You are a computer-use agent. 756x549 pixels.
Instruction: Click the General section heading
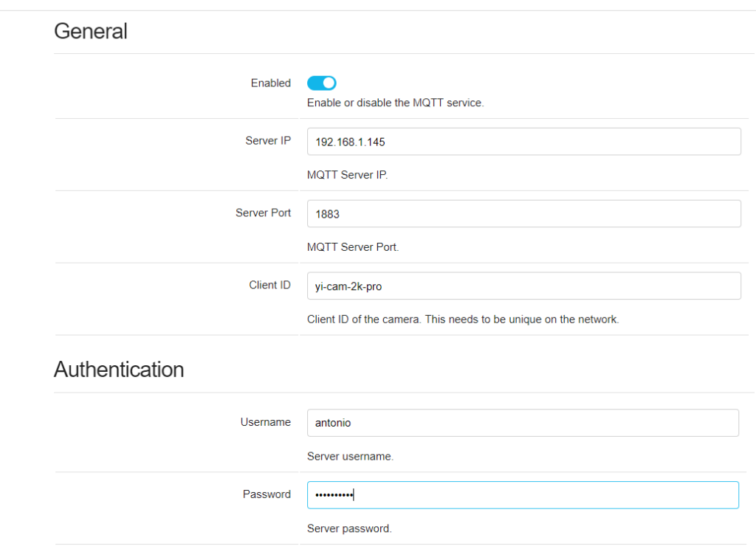91,32
